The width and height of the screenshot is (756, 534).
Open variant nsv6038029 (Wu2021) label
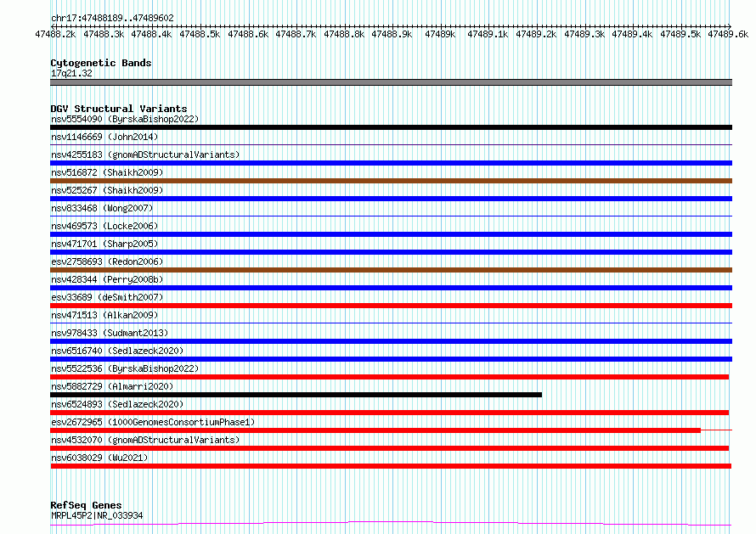pyautogui.click(x=99, y=458)
